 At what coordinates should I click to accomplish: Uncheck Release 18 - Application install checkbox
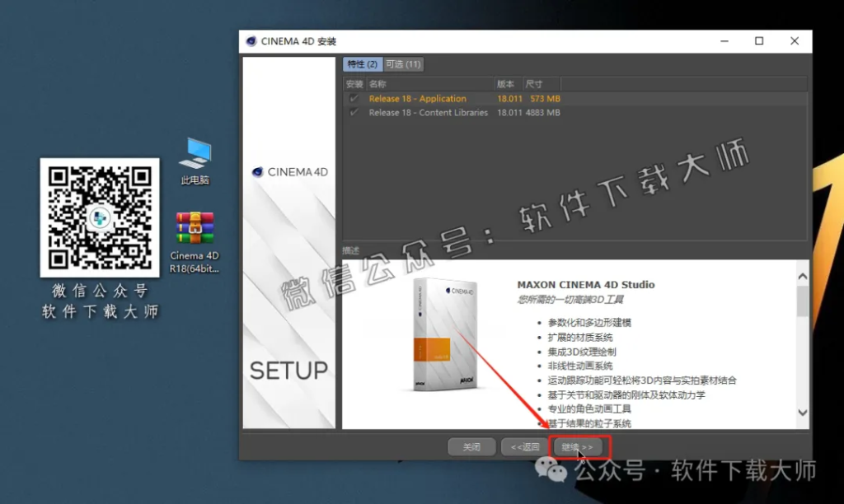click(353, 97)
